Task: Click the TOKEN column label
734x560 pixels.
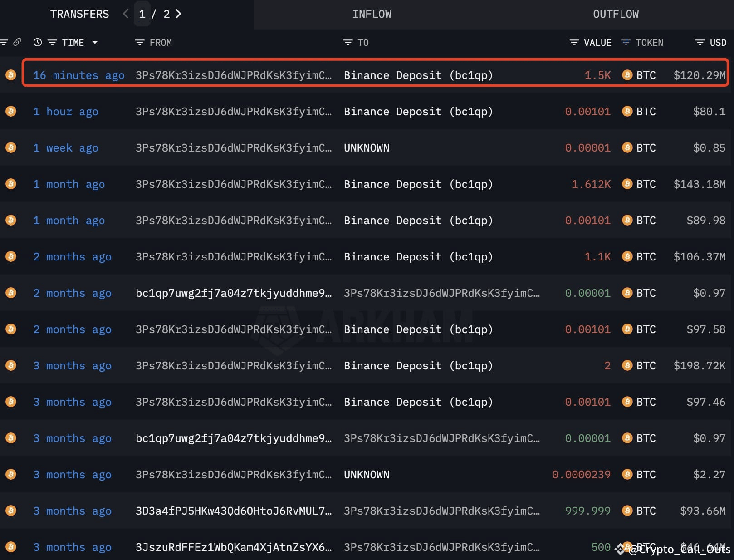Action: tap(649, 43)
